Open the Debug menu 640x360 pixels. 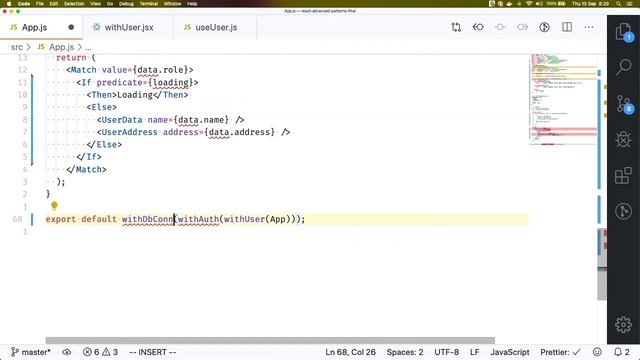(126, 4)
